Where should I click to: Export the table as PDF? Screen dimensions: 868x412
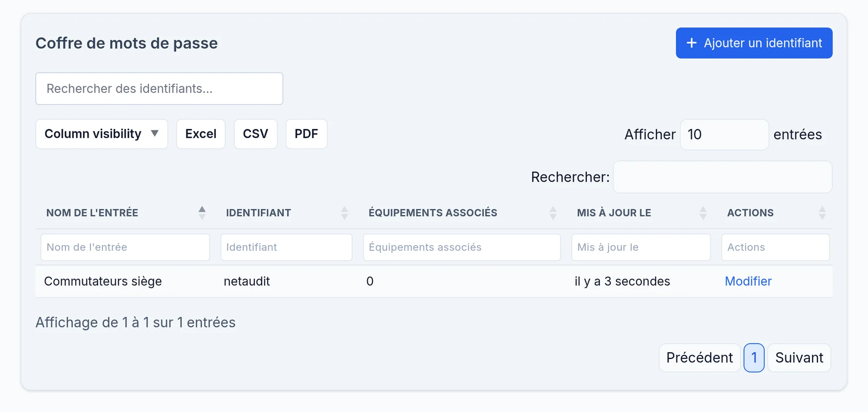tap(306, 134)
